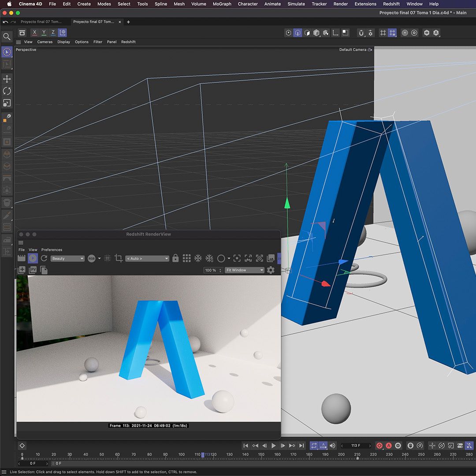Open the MoGraph menu
476x476 pixels.
tap(222, 4)
